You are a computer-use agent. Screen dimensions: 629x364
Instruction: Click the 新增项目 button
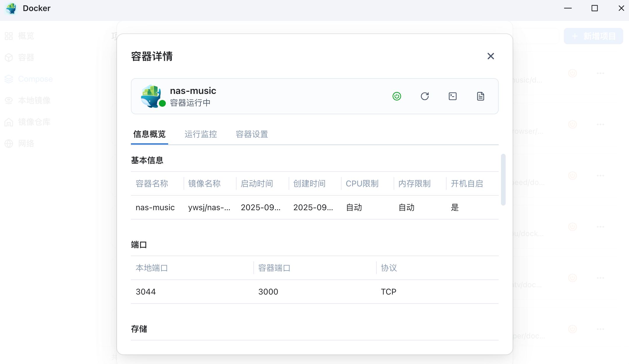(593, 36)
